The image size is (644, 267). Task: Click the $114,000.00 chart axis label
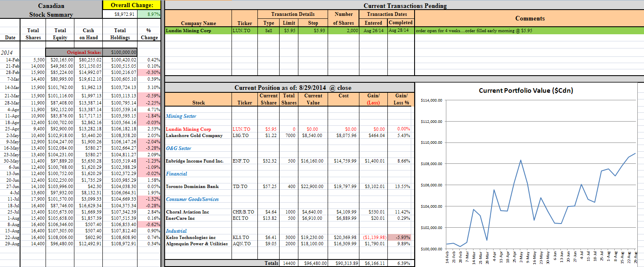[431, 100]
